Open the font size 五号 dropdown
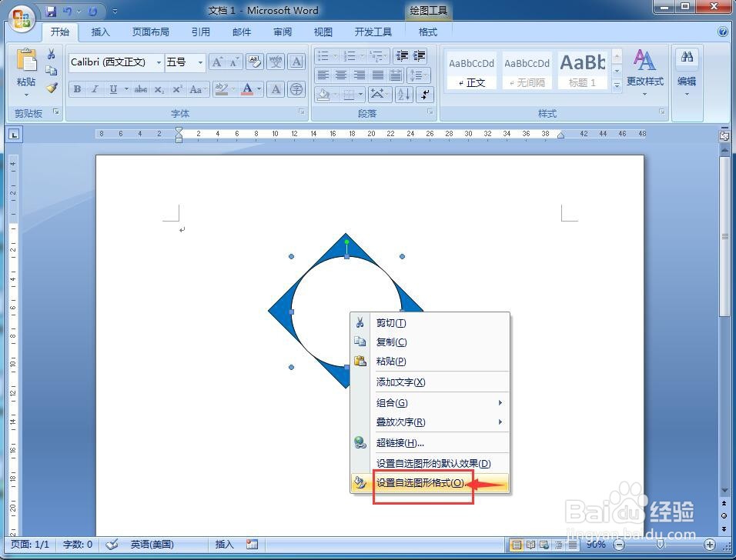Screen dimensions: 736x560 click(200, 62)
